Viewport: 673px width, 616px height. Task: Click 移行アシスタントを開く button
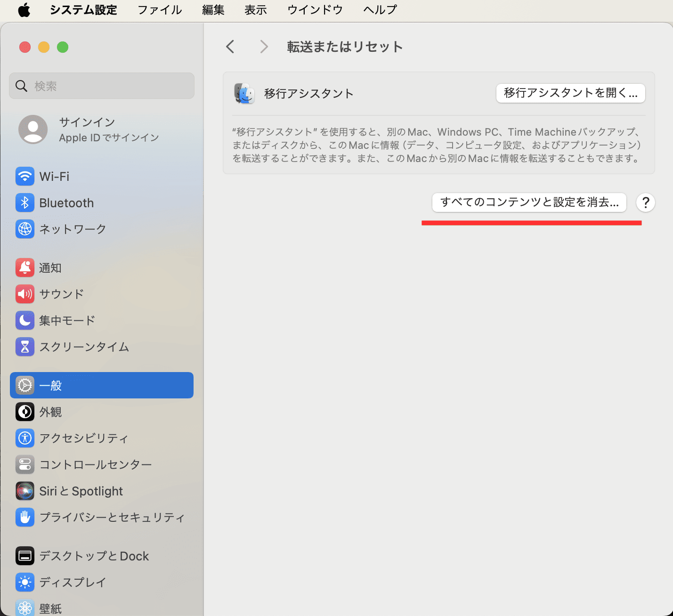tap(570, 93)
